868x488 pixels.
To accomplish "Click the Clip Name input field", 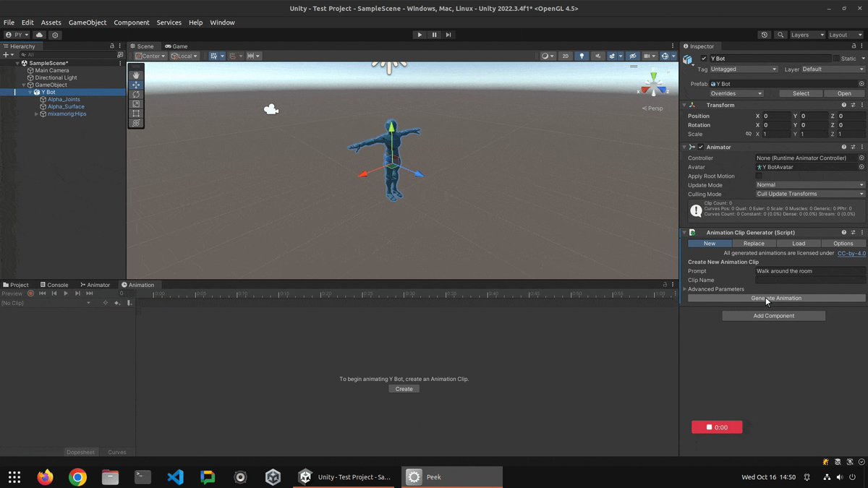I will pyautogui.click(x=810, y=280).
